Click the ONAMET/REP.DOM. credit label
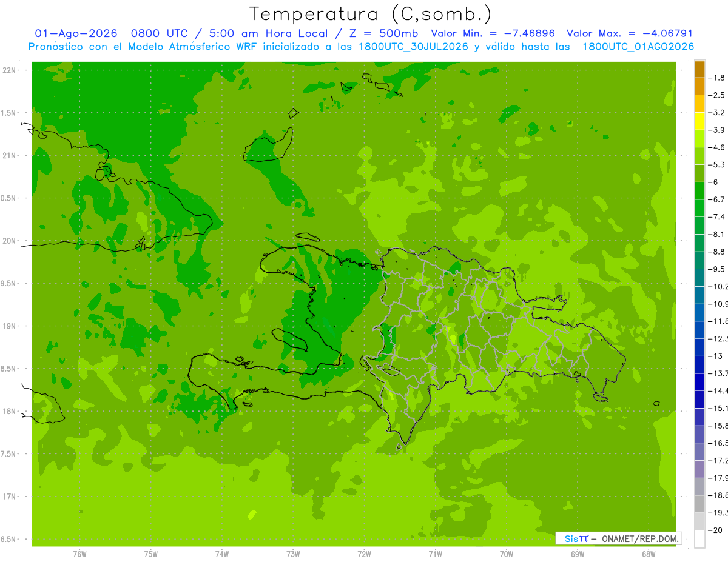728x562 pixels. click(639, 538)
